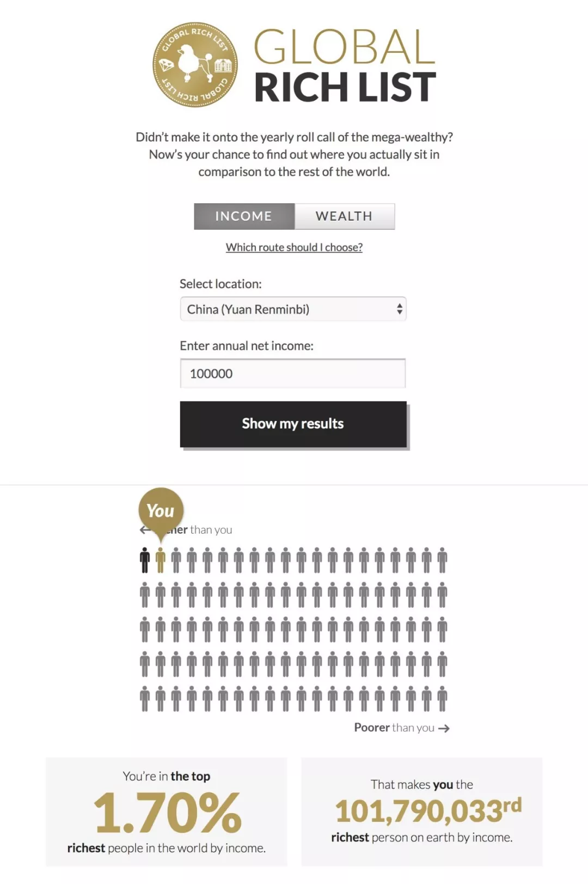Click the left arrow beside 'Richer than you'
Viewport: 588px width, 884px height.
tap(144, 529)
